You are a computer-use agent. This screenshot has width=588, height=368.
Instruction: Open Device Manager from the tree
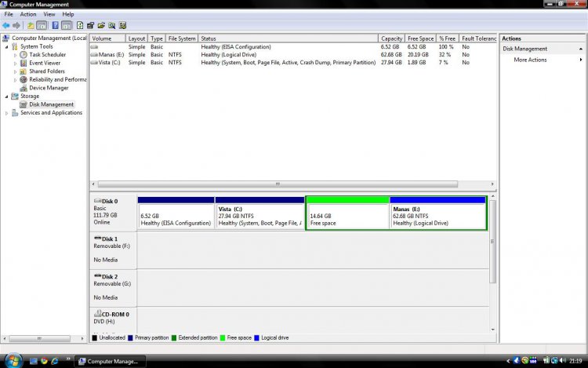click(x=49, y=87)
